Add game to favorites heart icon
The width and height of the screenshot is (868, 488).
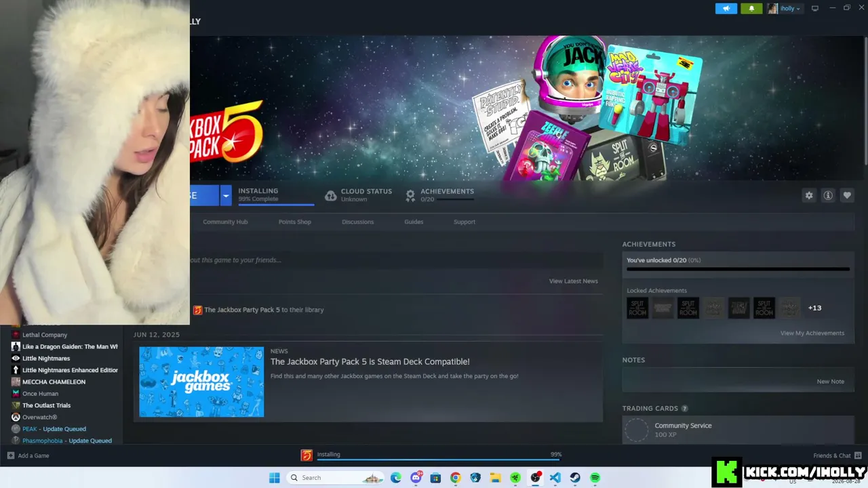point(847,195)
